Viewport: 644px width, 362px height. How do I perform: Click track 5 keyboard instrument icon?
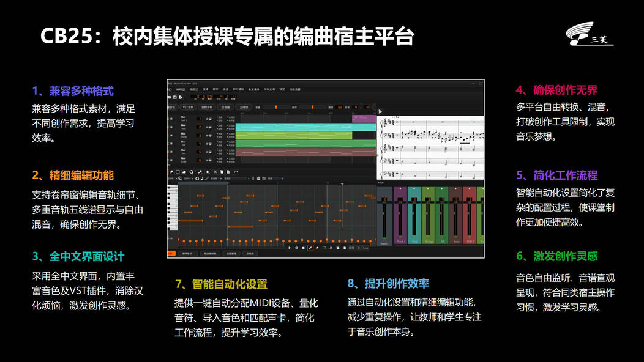tap(183, 150)
